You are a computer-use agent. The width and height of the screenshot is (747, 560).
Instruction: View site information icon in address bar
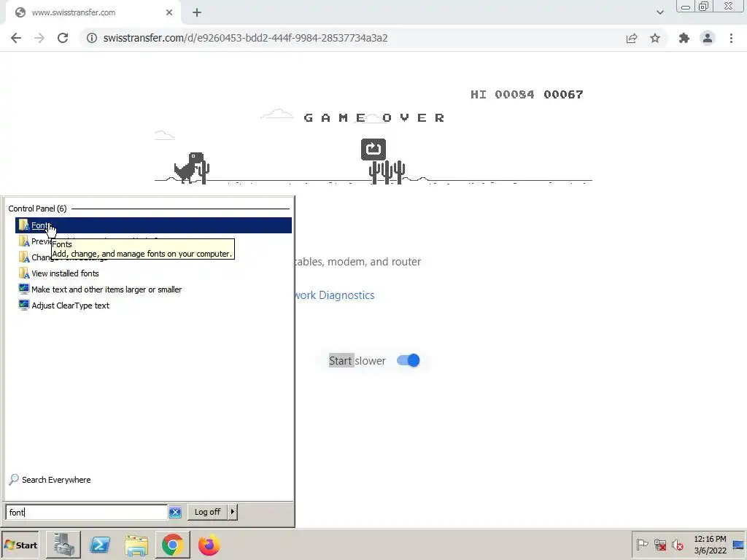[92, 38]
